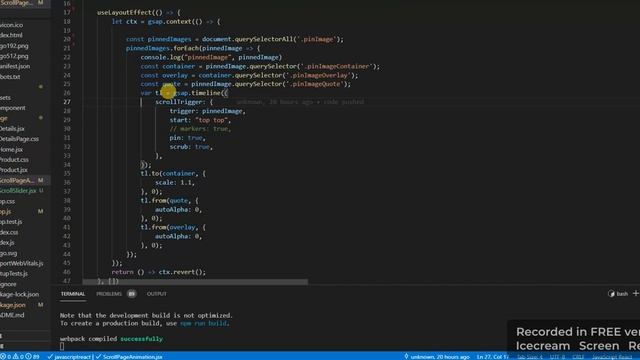Image resolution: width=640 pixels, height=360 pixels.
Task: Open git blame 'unknown, 20 hours ago' status
Action: pyautogui.click(x=436, y=356)
